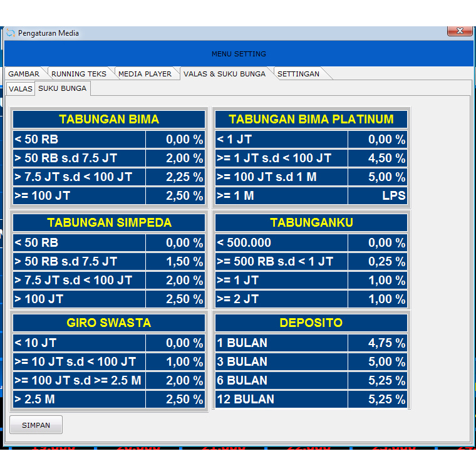
Task: Switch to the RUNNING TEKS tab
Action: [x=79, y=74]
